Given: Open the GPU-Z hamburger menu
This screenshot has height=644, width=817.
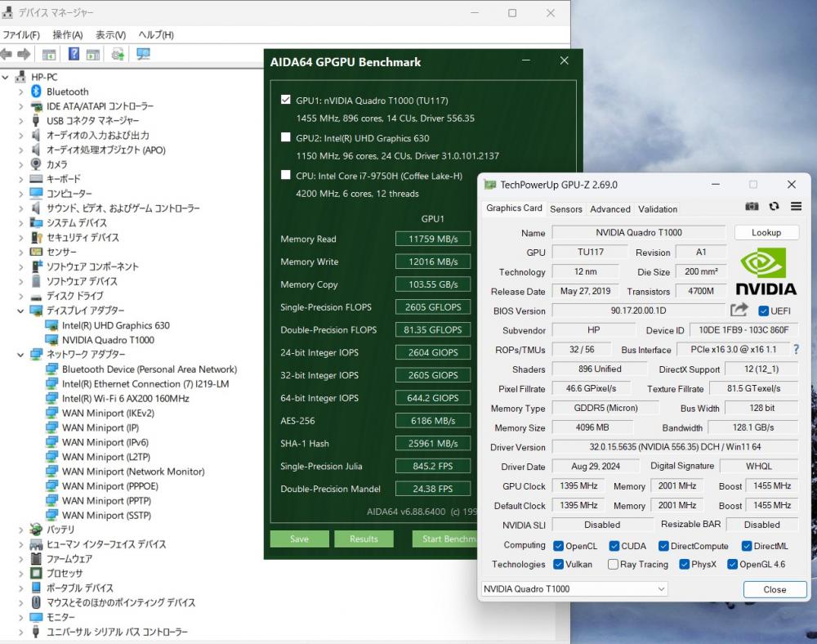Looking at the screenshot, I should pyautogui.click(x=796, y=208).
